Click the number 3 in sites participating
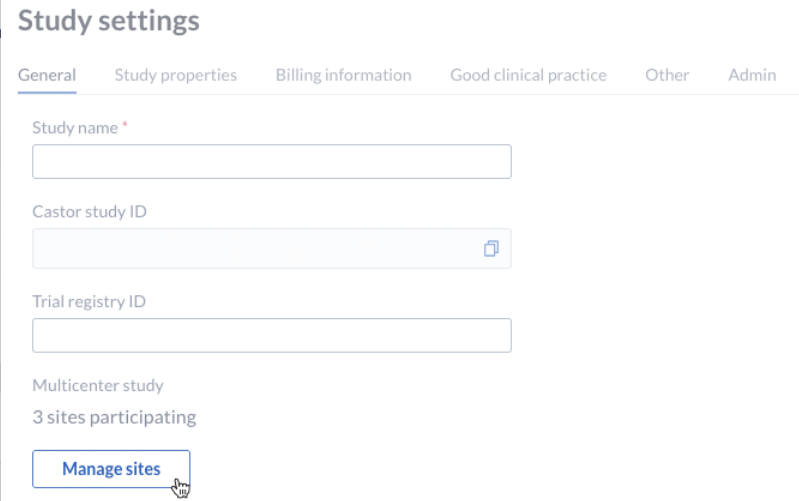The height and width of the screenshot is (501, 799). tap(37, 417)
